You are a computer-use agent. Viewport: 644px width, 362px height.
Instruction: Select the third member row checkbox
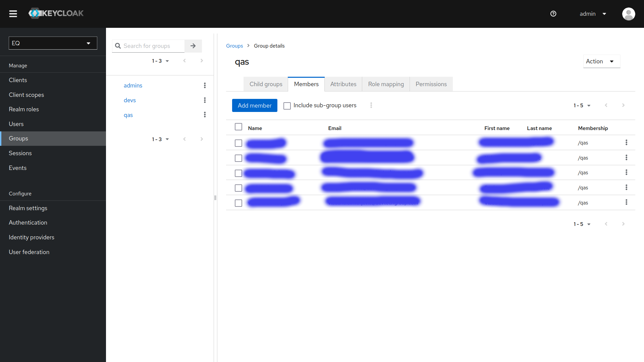(238, 173)
